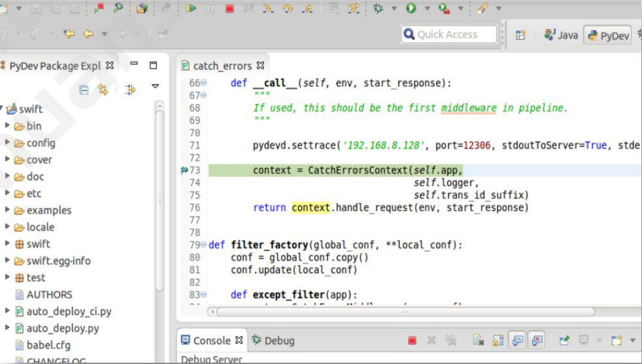The image size is (642, 364).
Task: Click the Step Over debug icon
Action: click(x=288, y=8)
